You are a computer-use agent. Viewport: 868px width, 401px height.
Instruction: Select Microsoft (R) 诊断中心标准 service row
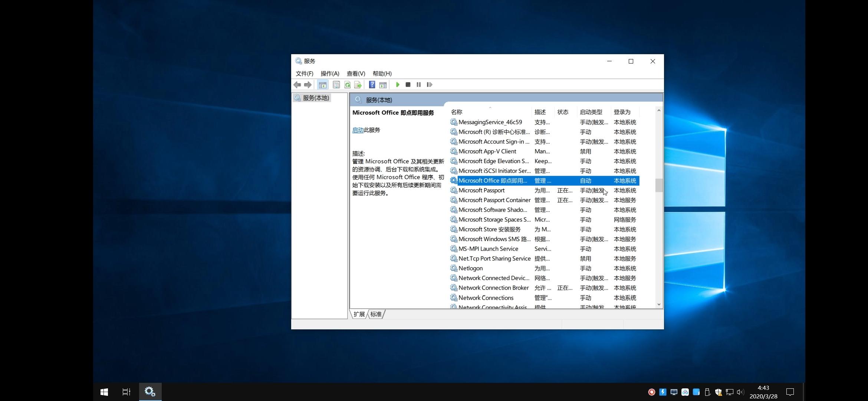tap(544, 132)
